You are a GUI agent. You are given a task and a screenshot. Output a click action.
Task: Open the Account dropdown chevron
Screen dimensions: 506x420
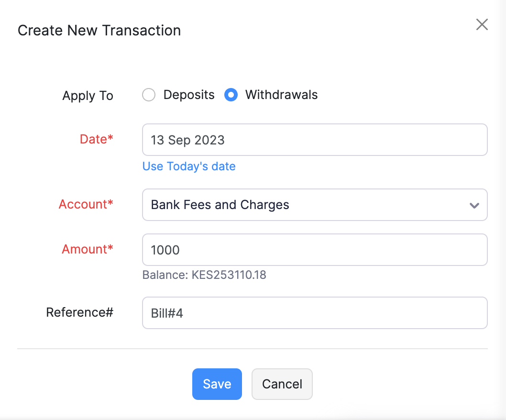474,205
